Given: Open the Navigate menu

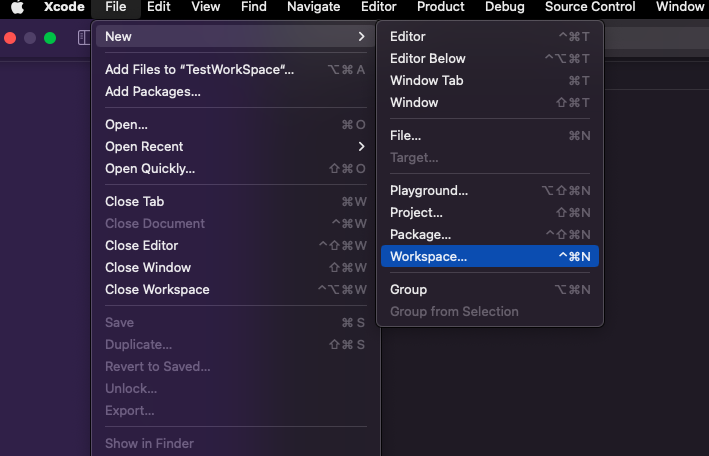Looking at the screenshot, I should tap(314, 7).
